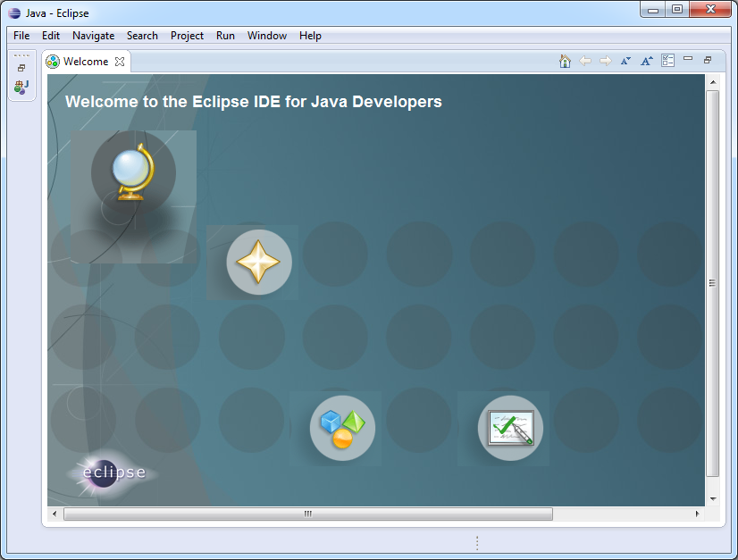
Task: Click the Eclipse title bar icon
Action: point(14,13)
